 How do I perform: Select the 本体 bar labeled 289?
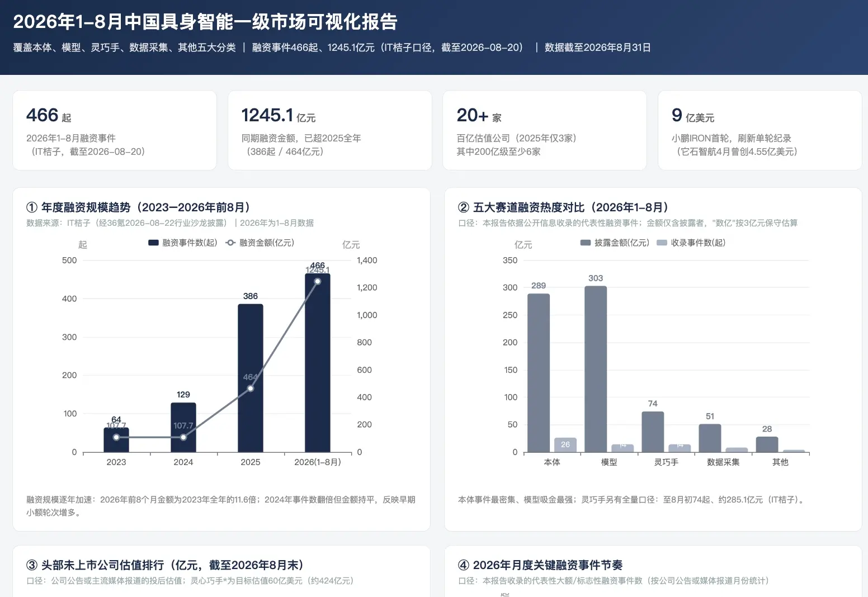point(539,373)
